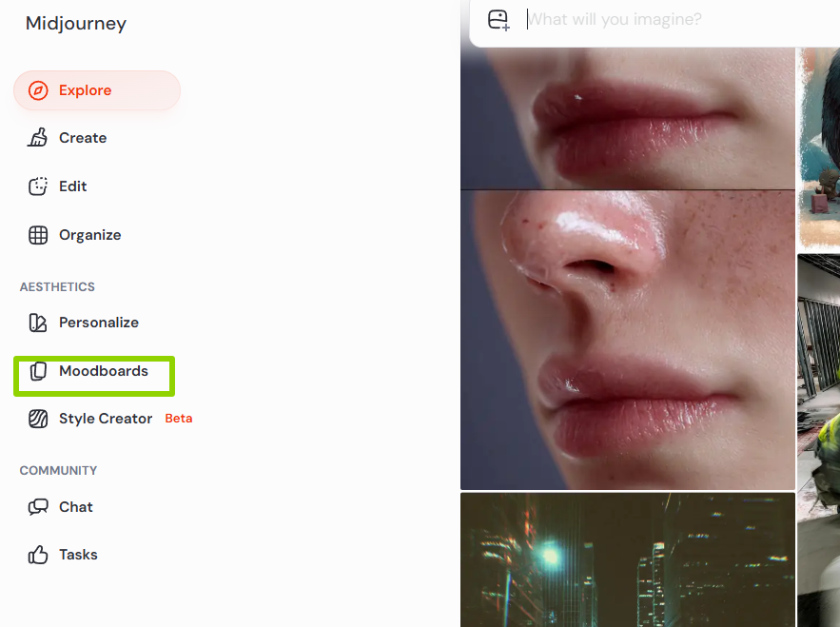
Task: Click the Personalize swatch icon
Action: pyautogui.click(x=37, y=323)
